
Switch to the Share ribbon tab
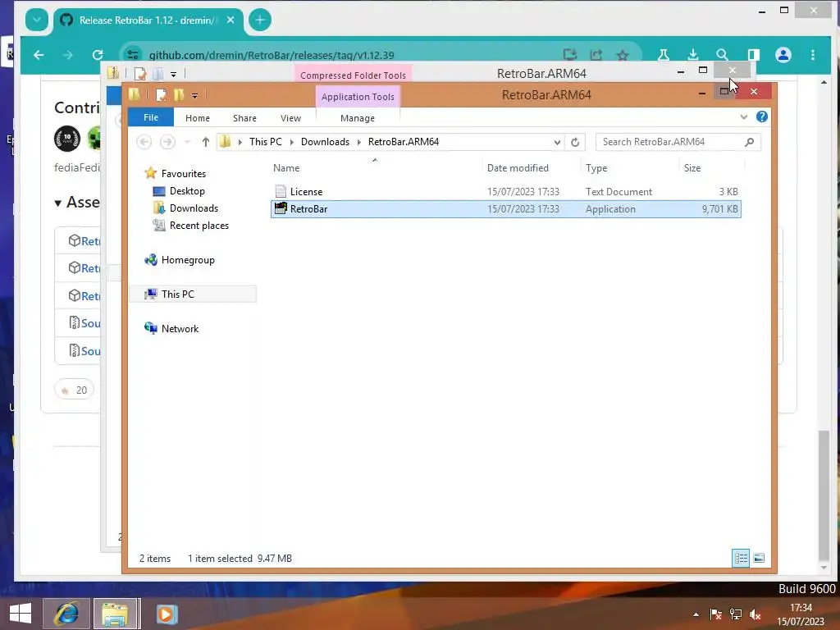244,118
